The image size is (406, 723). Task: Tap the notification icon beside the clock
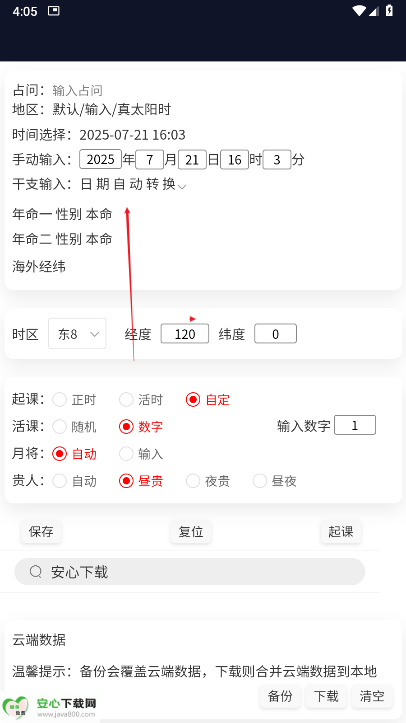click(x=54, y=11)
